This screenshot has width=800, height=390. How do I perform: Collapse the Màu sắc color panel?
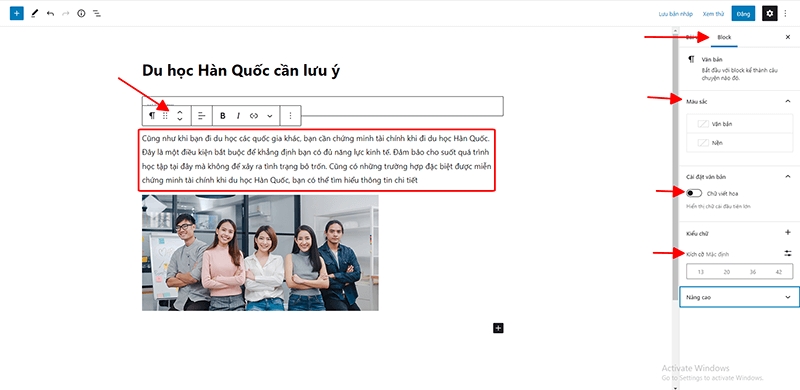point(787,102)
